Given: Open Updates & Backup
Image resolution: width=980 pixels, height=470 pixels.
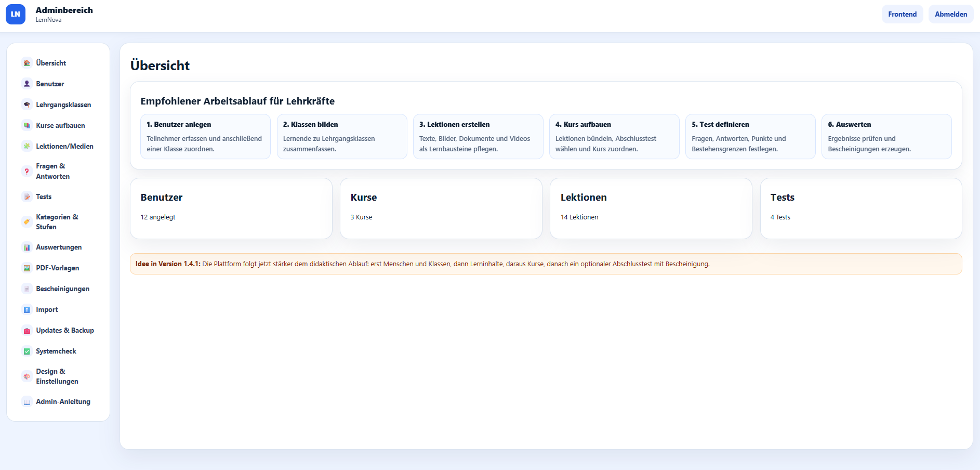Looking at the screenshot, I should 58,330.
